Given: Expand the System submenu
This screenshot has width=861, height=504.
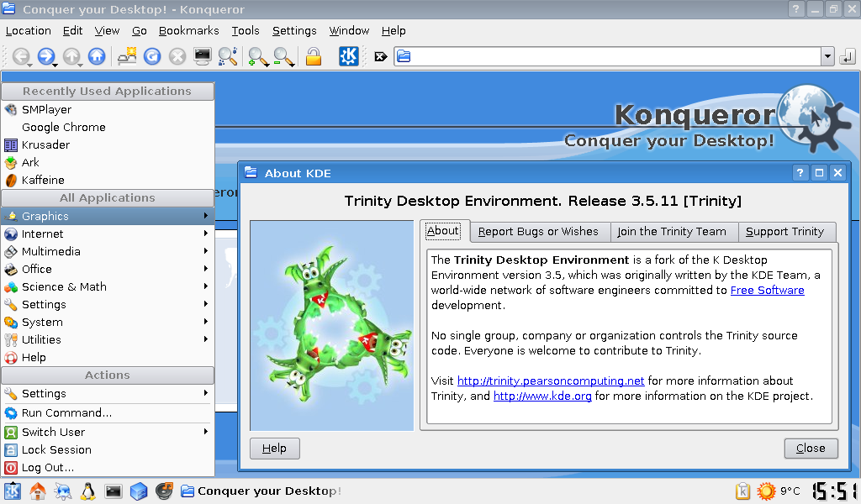Looking at the screenshot, I should click(108, 322).
